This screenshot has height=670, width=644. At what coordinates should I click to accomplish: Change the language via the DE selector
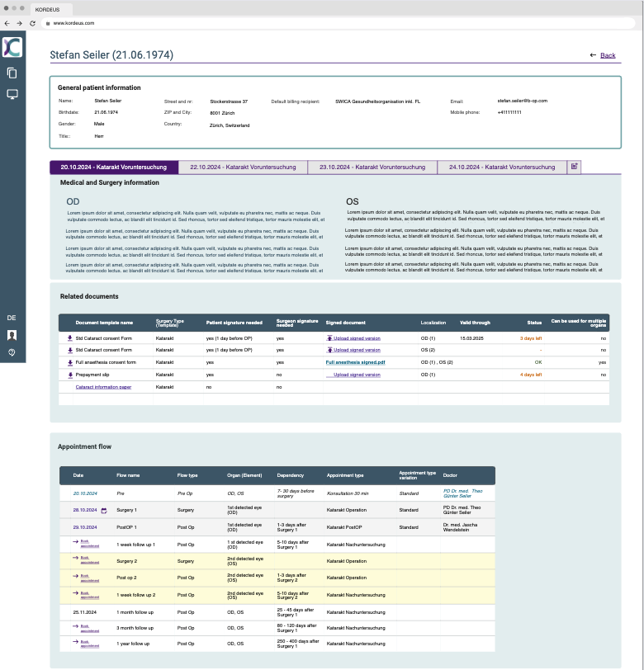pyautogui.click(x=12, y=318)
